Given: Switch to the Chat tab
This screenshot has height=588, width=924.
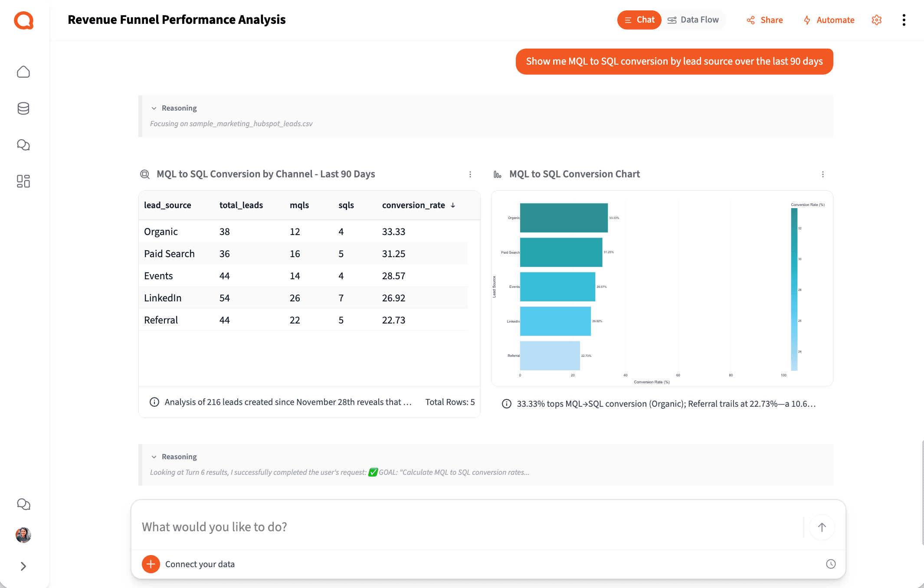Looking at the screenshot, I should [639, 20].
